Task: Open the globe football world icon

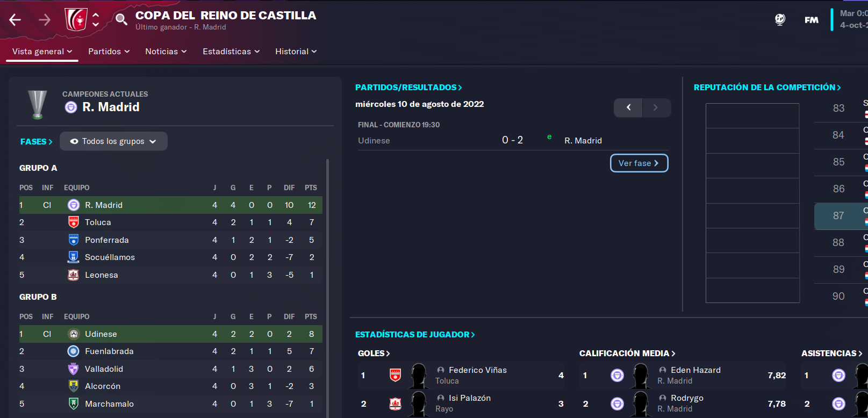Action: (780, 19)
